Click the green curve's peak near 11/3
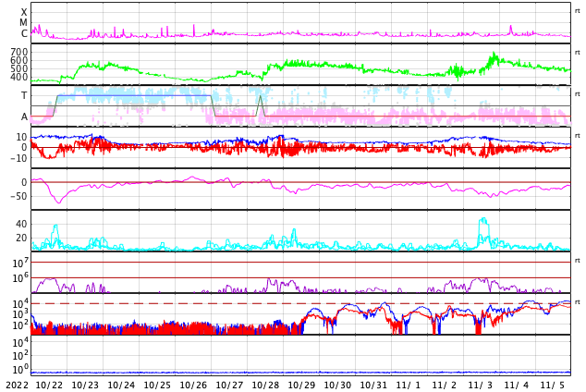Viewport: 586px width, 392px height. pyautogui.click(x=494, y=55)
